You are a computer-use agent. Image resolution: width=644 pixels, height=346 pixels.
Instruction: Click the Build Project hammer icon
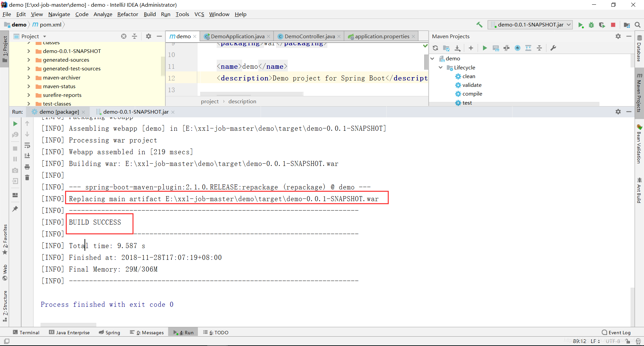coord(479,25)
